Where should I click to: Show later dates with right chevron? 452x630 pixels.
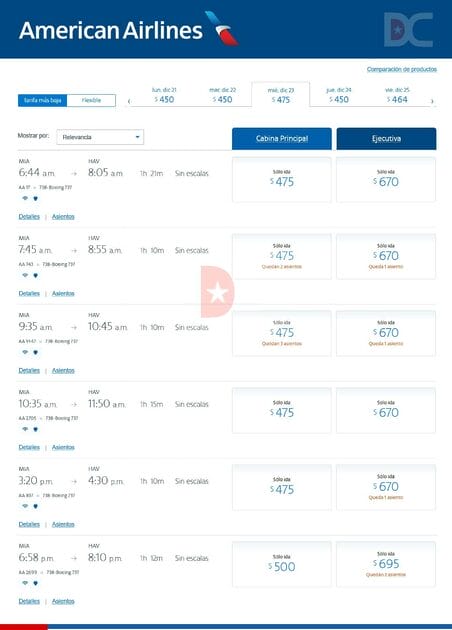(x=432, y=101)
